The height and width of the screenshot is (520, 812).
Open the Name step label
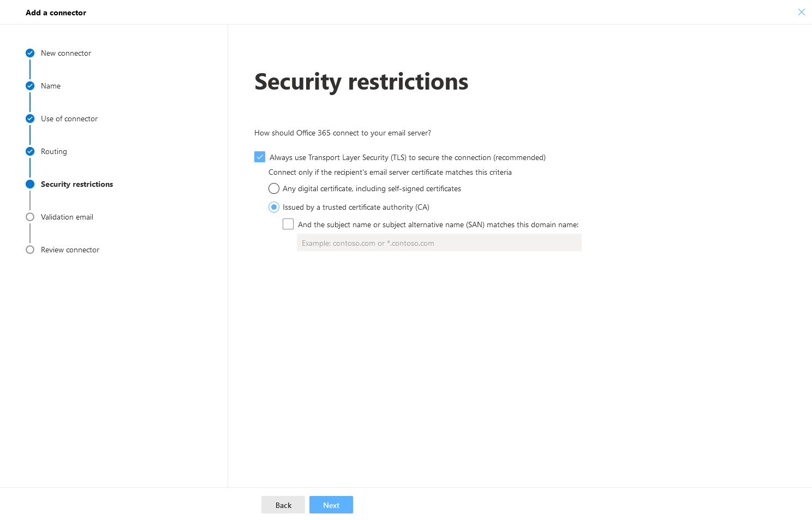point(51,86)
